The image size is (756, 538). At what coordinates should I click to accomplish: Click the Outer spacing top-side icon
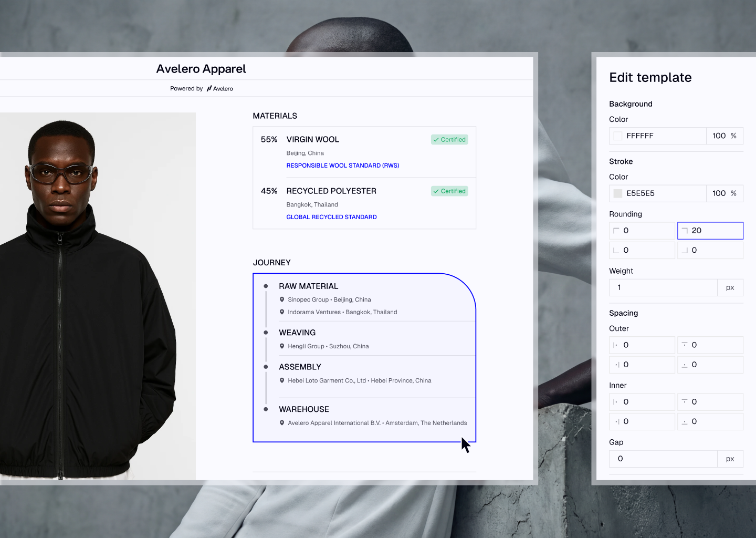tap(685, 345)
